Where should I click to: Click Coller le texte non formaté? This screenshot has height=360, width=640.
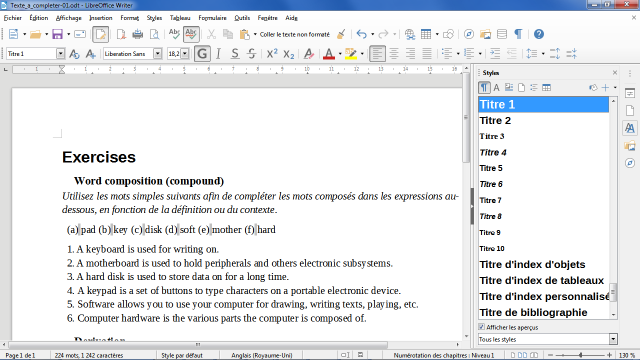pyautogui.click(x=295, y=34)
